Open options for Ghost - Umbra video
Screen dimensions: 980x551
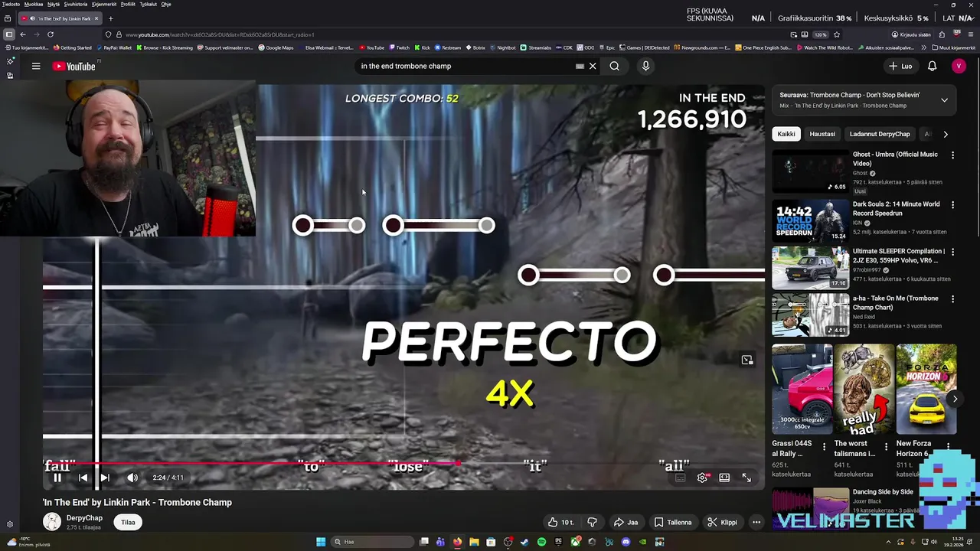[x=952, y=155]
